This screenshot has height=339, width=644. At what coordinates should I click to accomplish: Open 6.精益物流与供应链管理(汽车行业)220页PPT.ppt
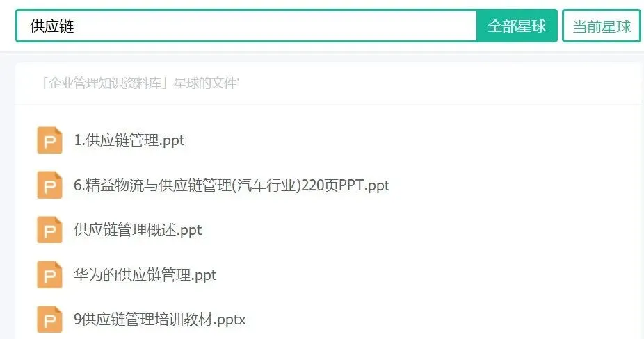coord(232,185)
